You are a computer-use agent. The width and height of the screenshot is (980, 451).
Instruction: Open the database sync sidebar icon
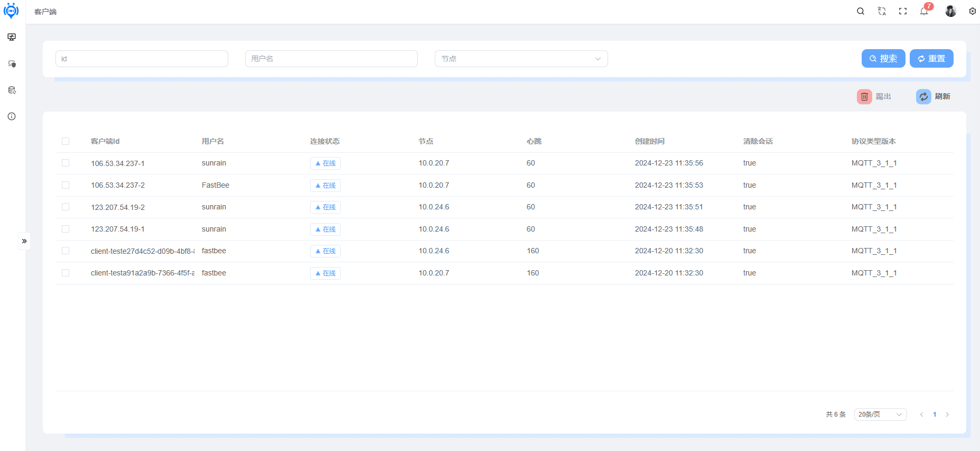point(12,90)
